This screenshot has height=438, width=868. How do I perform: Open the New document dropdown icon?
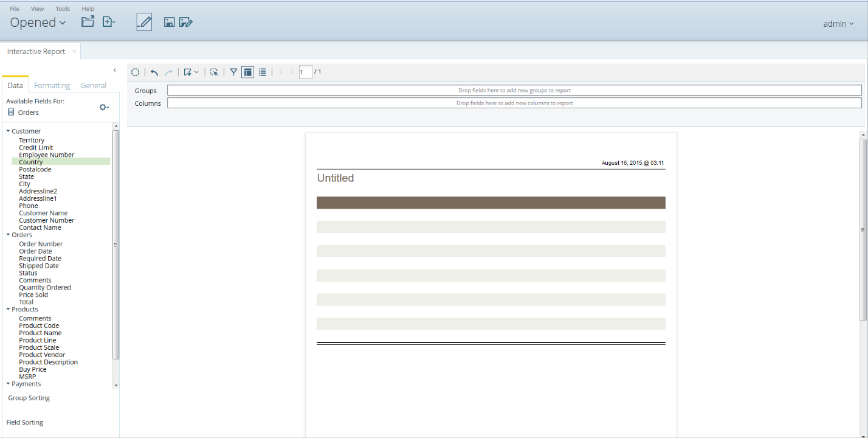pyautogui.click(x=109, y=22)
